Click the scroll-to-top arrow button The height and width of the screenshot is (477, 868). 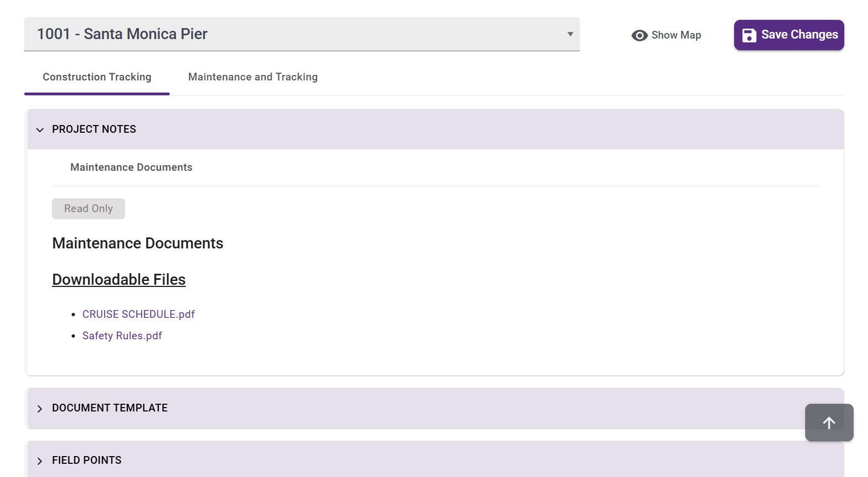(x=829, y=422)
